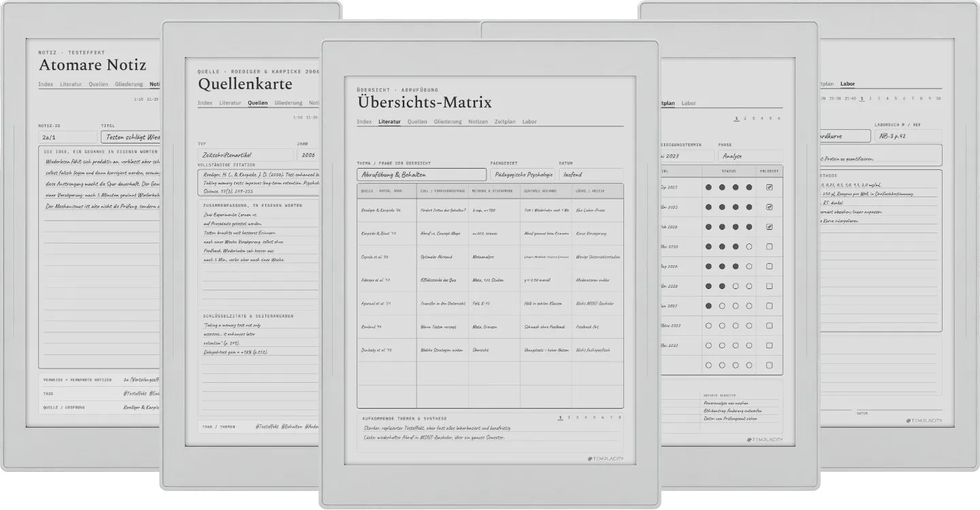The width and height of the screenshot is (980, 510).
Task: Click the 'Lücke / Kritik' column header
Action: click(598, 191)
